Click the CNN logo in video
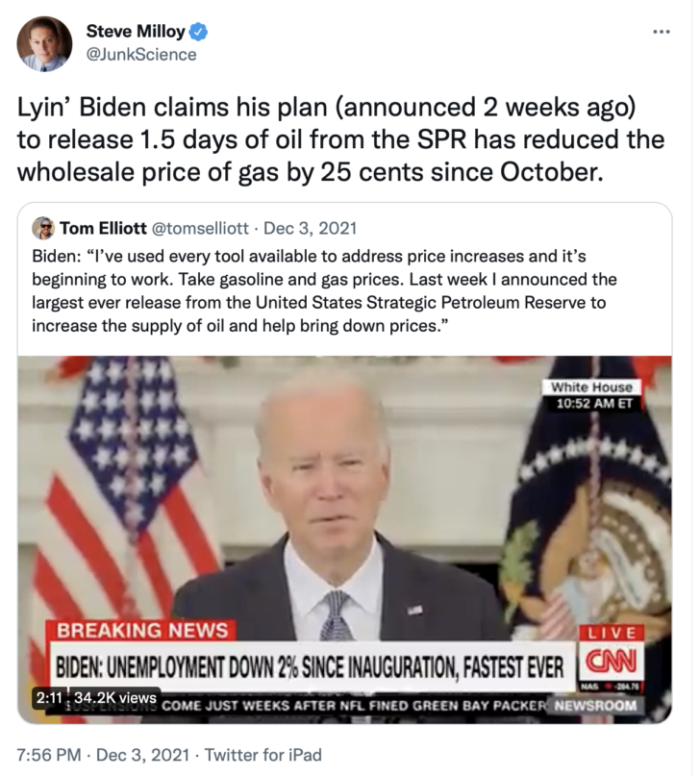The image size is (700, 776). point(612,662)
